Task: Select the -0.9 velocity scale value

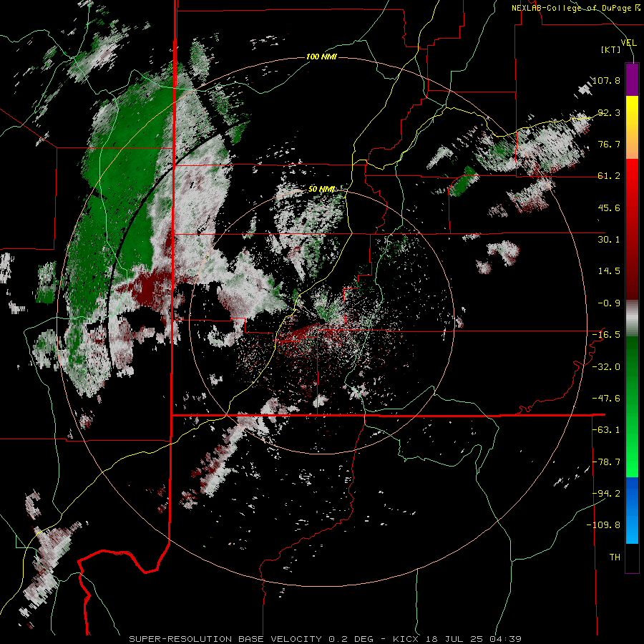Action: 609,303
